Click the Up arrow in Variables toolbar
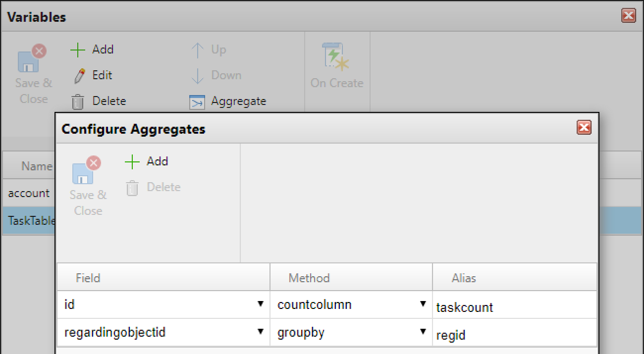The height and width of the screenshot is (354, 644). 198,50
